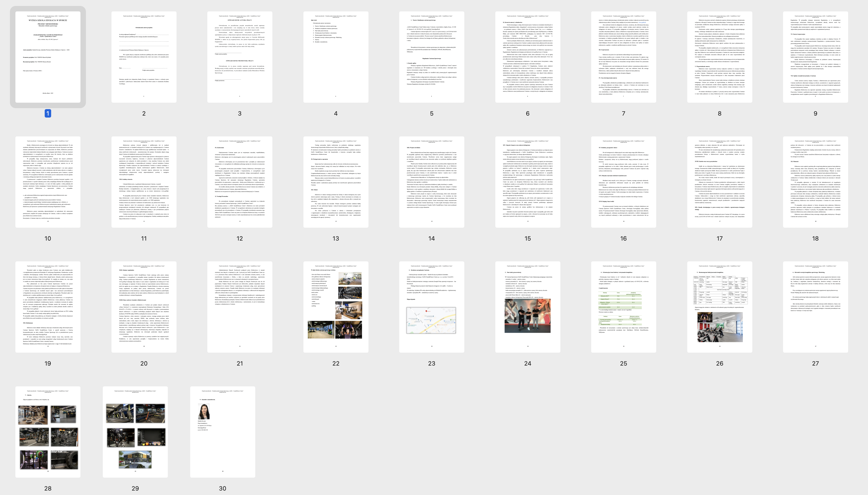
Task: Open page 2 author declaration thumbnail
Action: 144,57
